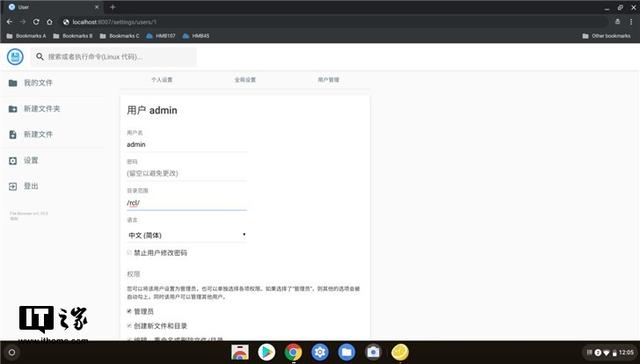The width and height of the screenshot is (640, 364).
Task: Click the language dropdown arrow
Action: [244, 235]
